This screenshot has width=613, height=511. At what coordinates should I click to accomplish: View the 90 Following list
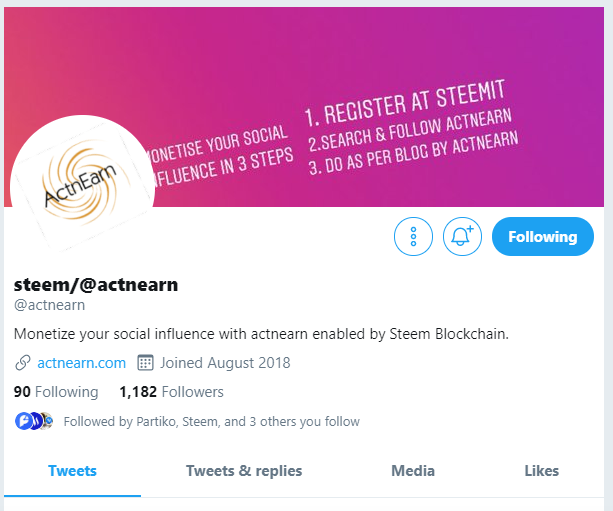click(x=56, y=392)
